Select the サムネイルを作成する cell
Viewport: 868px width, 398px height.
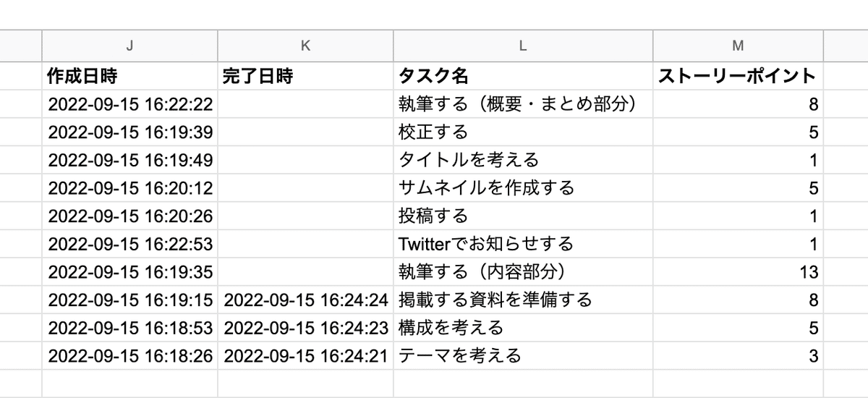point(523,188)
